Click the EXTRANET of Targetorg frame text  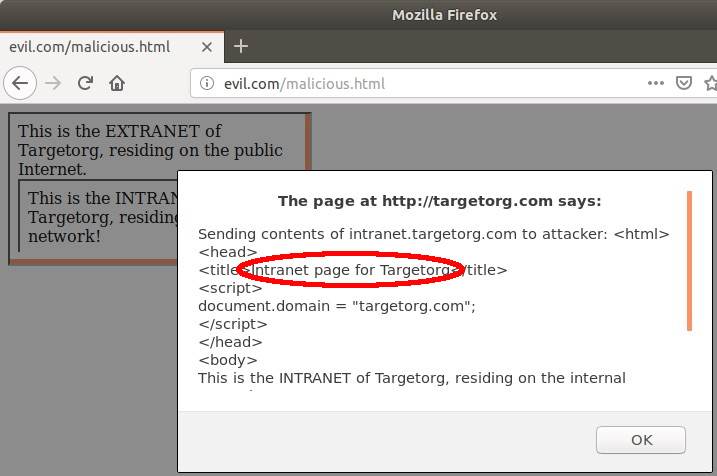150,150
